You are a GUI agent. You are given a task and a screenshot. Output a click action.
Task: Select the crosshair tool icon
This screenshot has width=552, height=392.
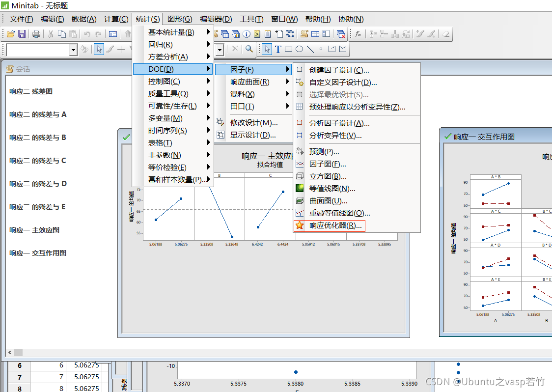[x=121, y=49]
